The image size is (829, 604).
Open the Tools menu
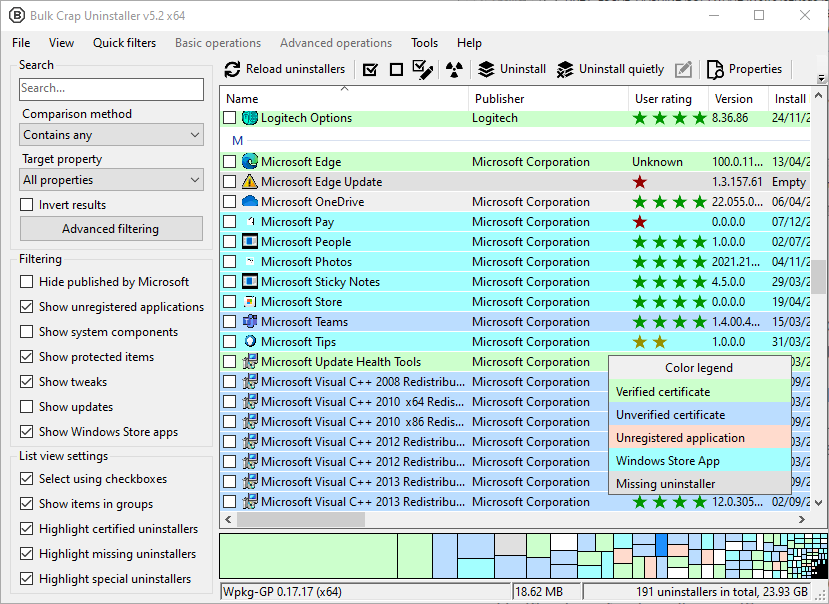click(x=424, y=43)
